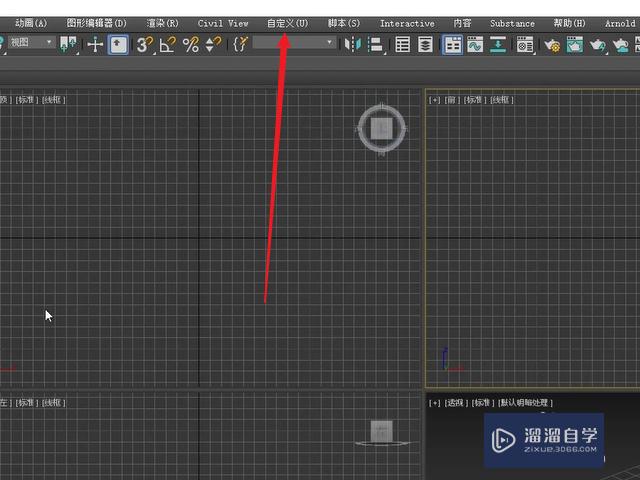Image resolution: width=640 pixels, height=480 pixels.
Task: Open Edit Named Selection Sets braces icon
Action: point(240,44)
